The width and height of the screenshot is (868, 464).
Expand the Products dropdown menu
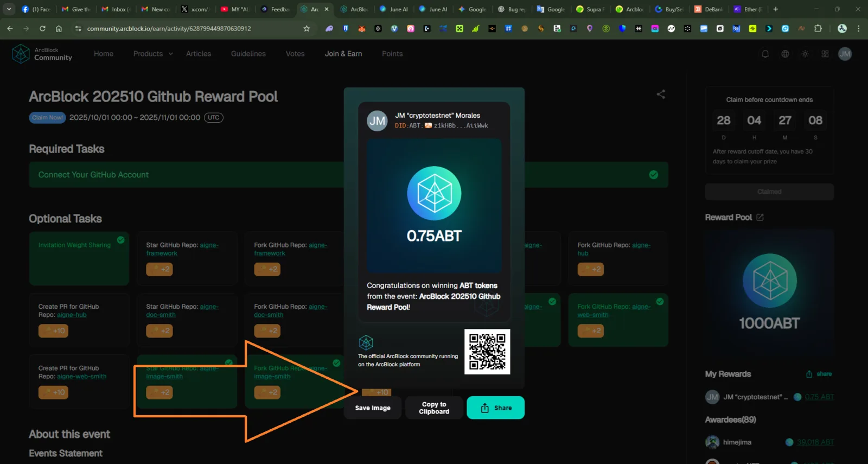[153, 54]
